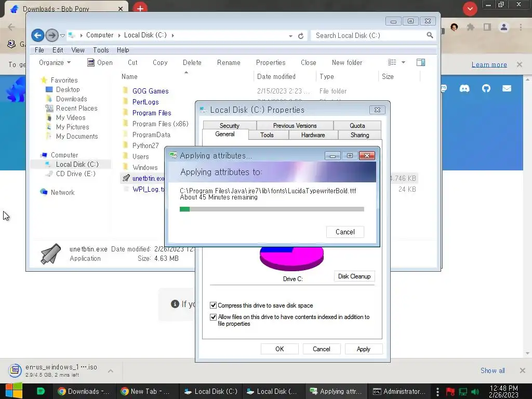This screenshot has width=532, height=399.
Task: Toggle the Explorer preview pane icon
Action: (421, 62)
